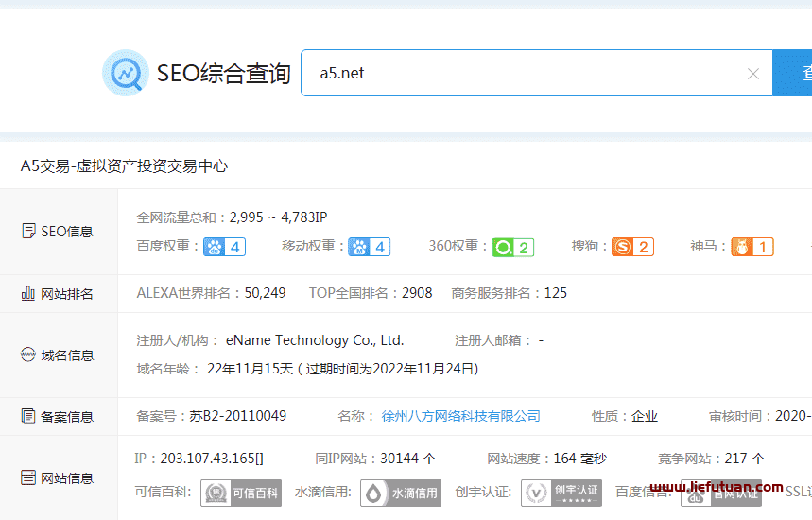Click inside the a5.net search field
This screenshot has width=812, height=520.
point(520,74)
